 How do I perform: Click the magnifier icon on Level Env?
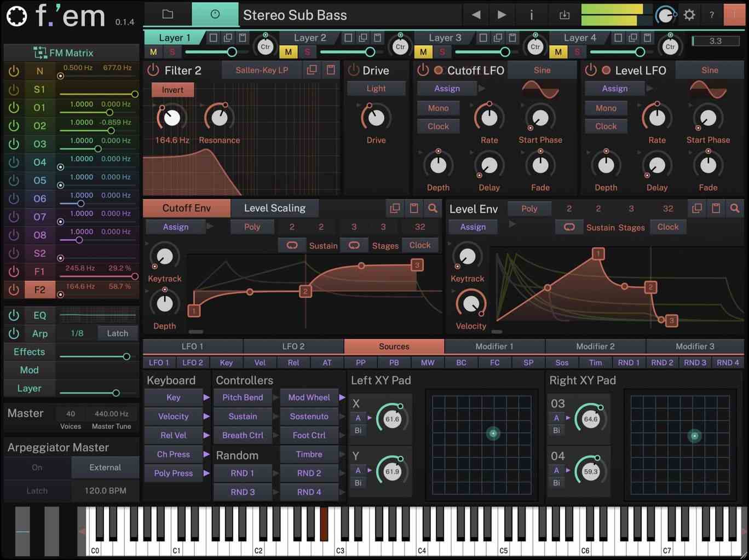tap(735, 209)
